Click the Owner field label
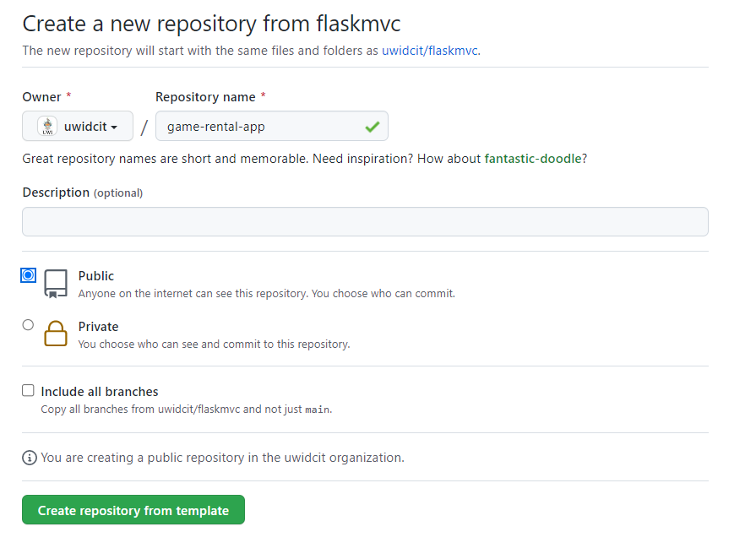Screen dimensions: 756x559 pos(41,97)
